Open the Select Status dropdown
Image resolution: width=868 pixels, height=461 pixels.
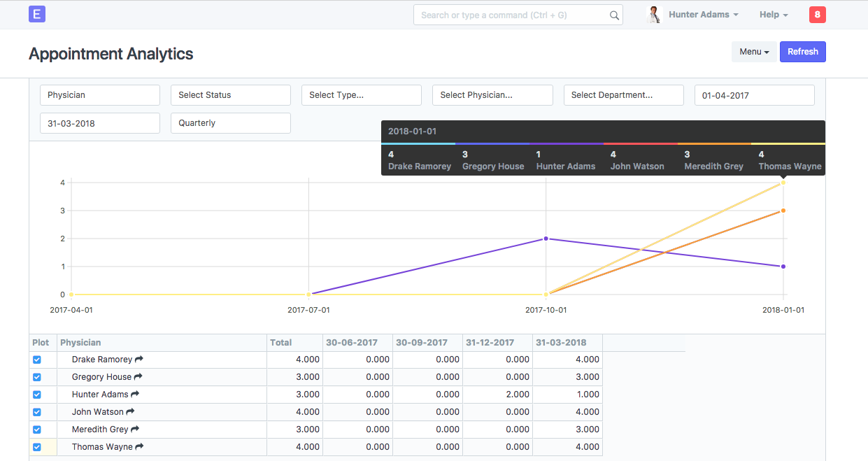tap(231, 94)
